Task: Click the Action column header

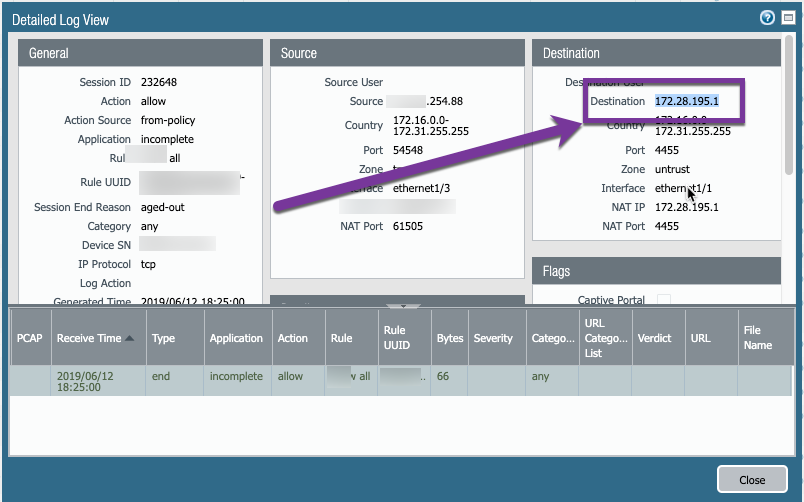Action: pyautogui.click(x=292, y=338)
